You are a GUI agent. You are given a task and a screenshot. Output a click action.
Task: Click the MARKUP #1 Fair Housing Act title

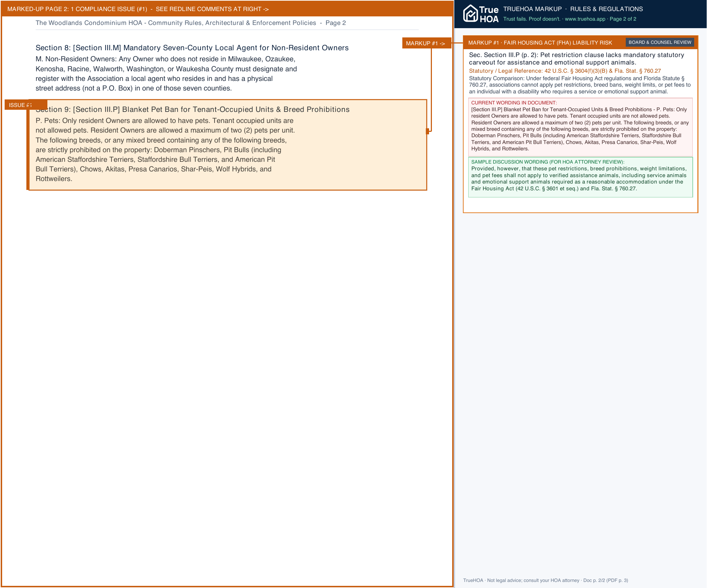(540, 43)
